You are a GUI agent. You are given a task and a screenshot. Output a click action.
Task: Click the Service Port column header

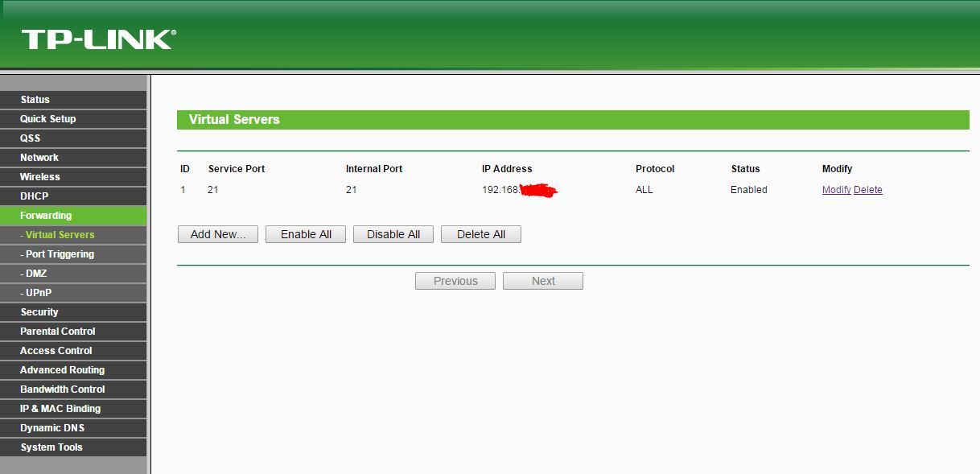[x=237, y=169]
